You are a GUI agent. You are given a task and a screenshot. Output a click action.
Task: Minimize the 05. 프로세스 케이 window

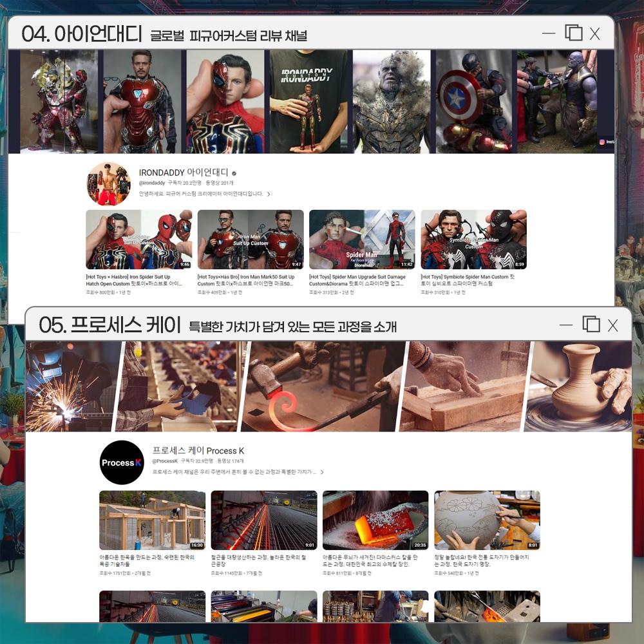tap(566, 325)
